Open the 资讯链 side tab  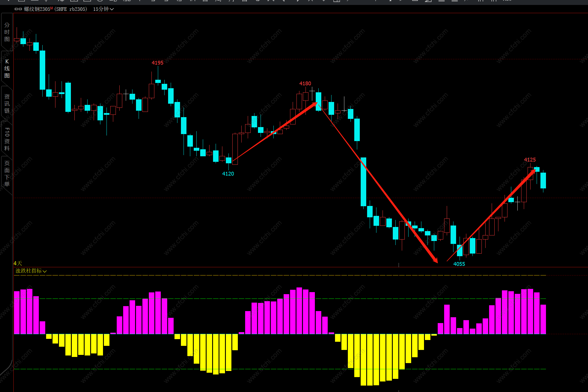click(7, 103)
